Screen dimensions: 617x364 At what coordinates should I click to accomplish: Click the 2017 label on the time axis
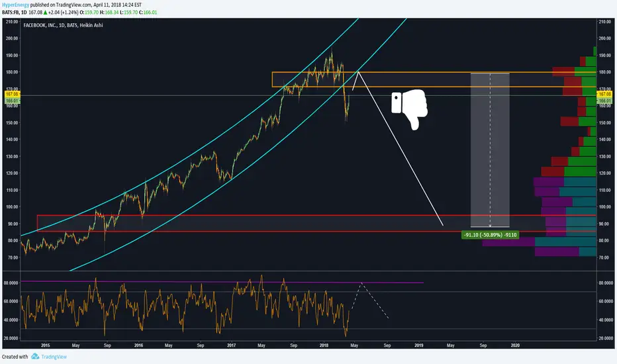click(232, 345)
